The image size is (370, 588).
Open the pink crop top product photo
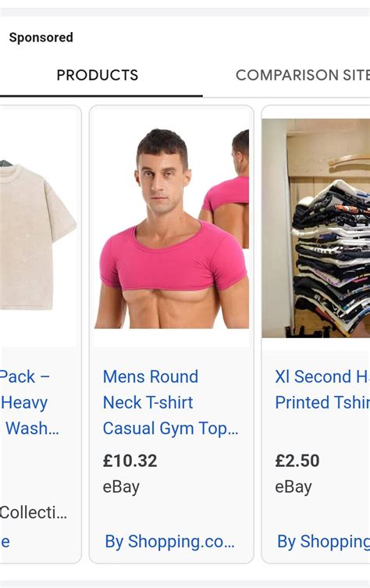point(171,228)
